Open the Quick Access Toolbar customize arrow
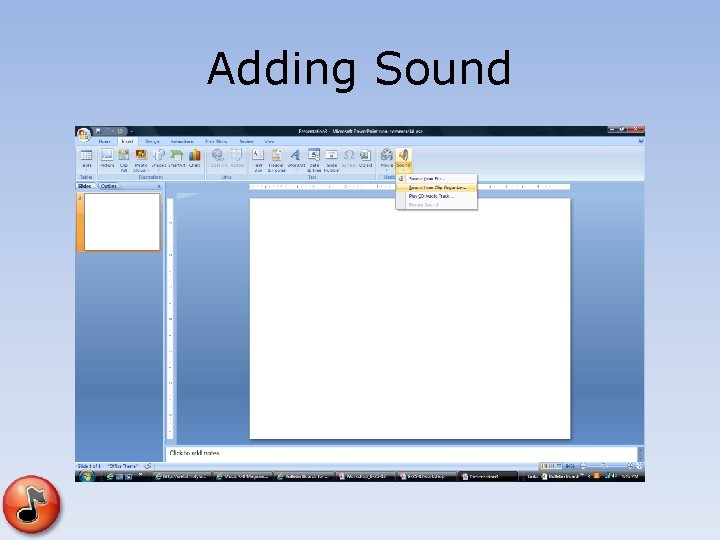 (132, 131)
